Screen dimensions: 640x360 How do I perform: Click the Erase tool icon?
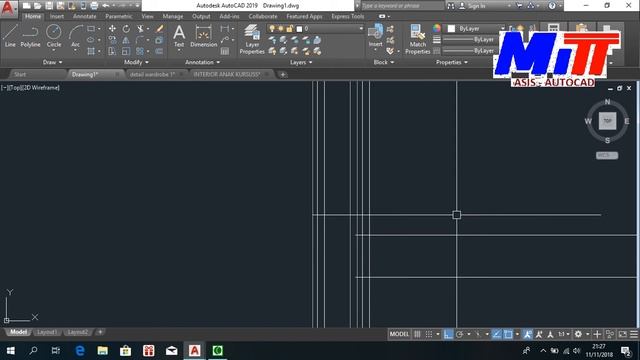pos(160,29)
